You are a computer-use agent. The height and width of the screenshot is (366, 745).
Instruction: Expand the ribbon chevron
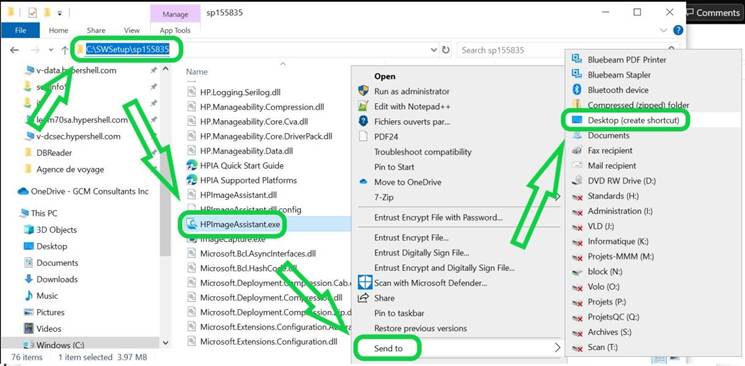pyautogui.click(x=664, y=30)
